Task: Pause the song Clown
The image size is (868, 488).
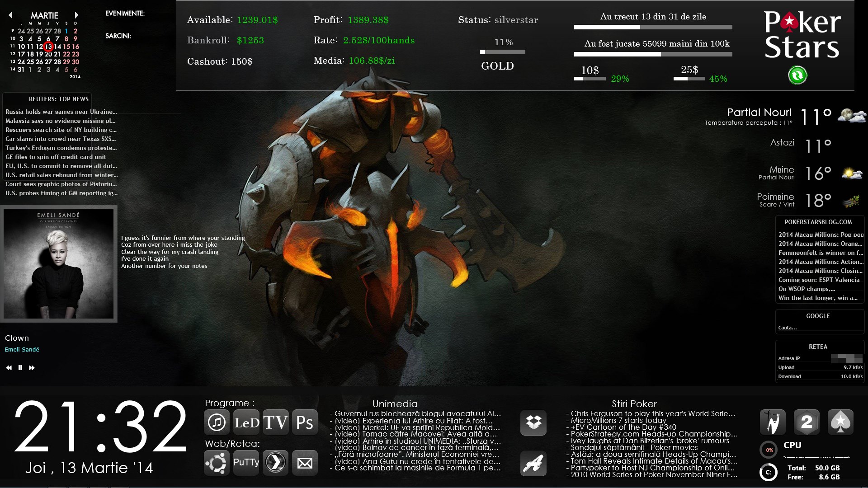Action: pyautogui.click(x=20, y=368)
